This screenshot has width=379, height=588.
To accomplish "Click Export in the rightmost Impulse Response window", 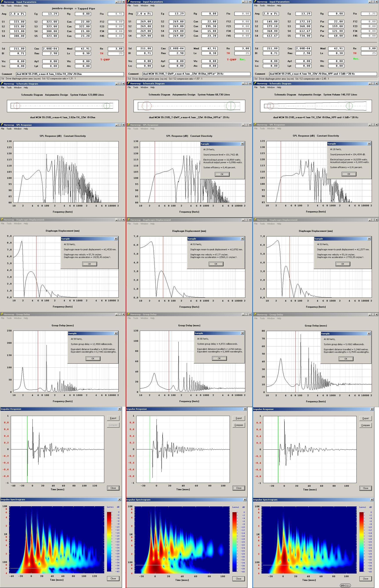I will tap(365, 418).
